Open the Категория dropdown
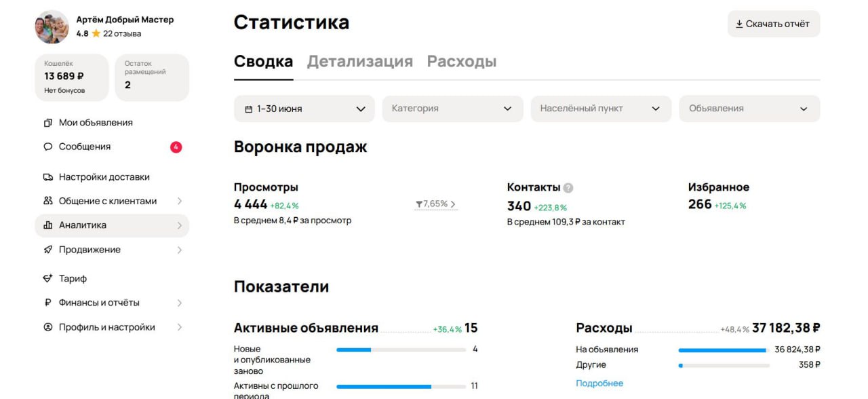Image resolution: width=868 pixels, height=399 pixels. pyautogui.click(x=453, y=109)
